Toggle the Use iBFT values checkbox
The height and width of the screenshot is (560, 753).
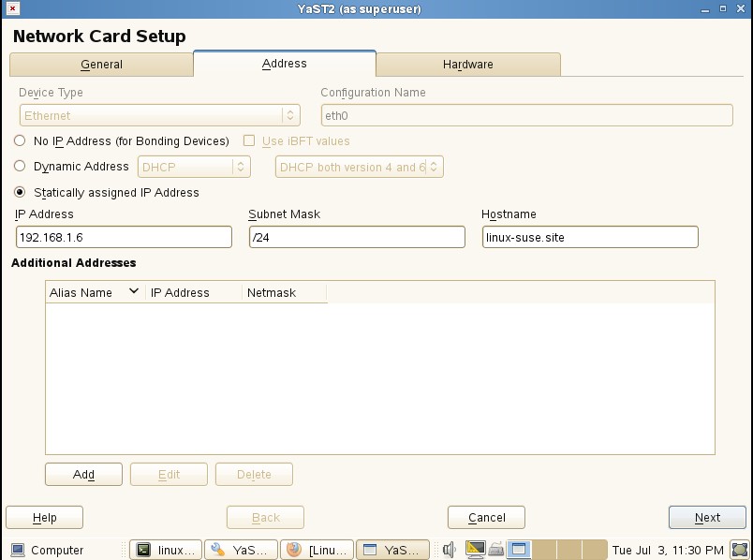coord(249,140)
